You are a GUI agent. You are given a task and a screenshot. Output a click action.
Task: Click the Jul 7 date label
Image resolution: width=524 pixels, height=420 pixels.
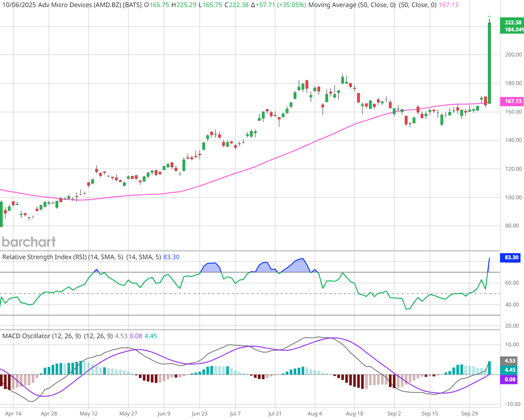point(235,414)
